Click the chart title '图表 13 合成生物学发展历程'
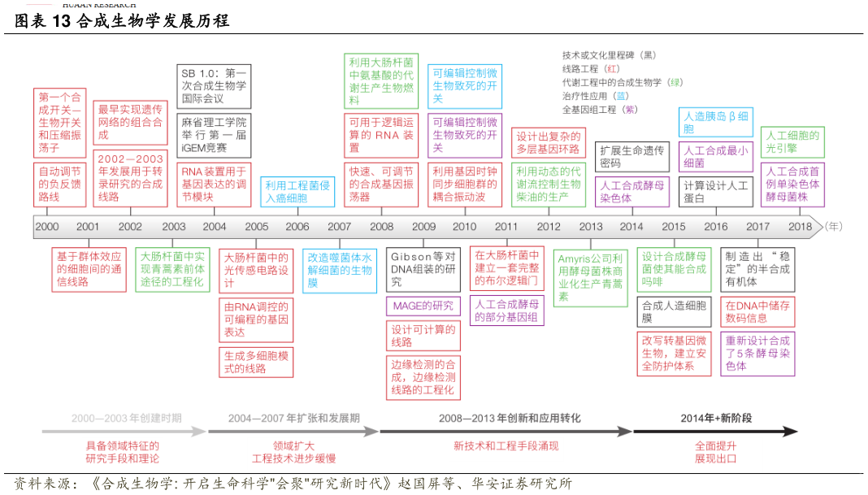The image size is (868, 495). (x=122, y=21)
